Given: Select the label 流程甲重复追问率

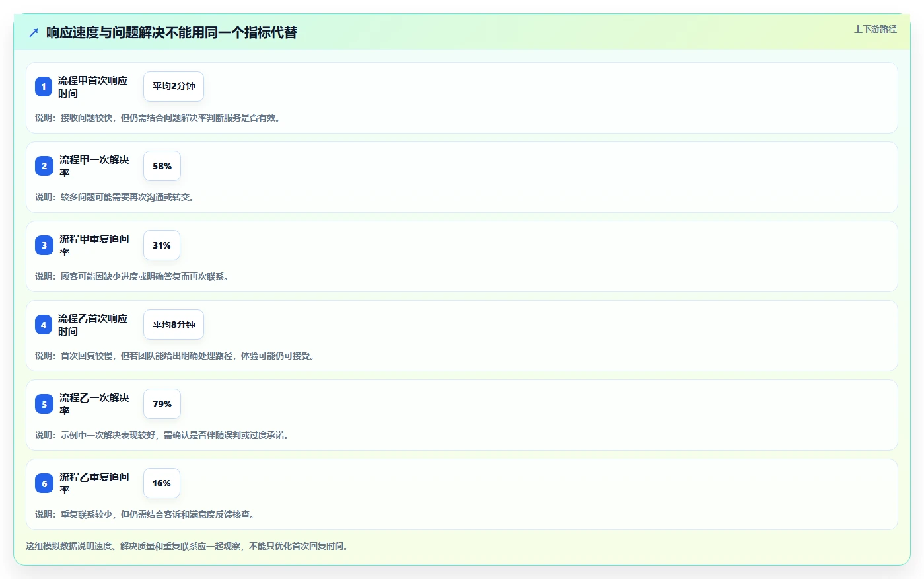Looking at the screenshot, I should coord(94,245).
